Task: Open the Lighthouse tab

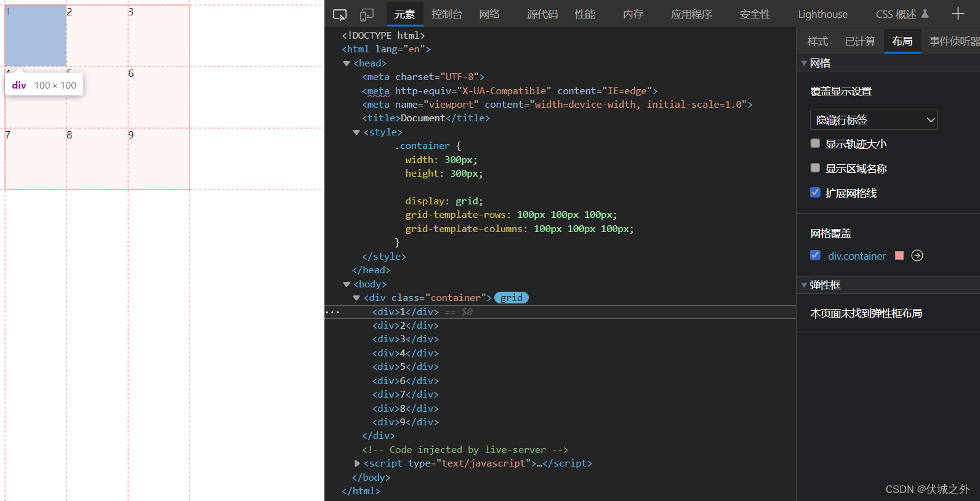Action: [x=822, y=14]
